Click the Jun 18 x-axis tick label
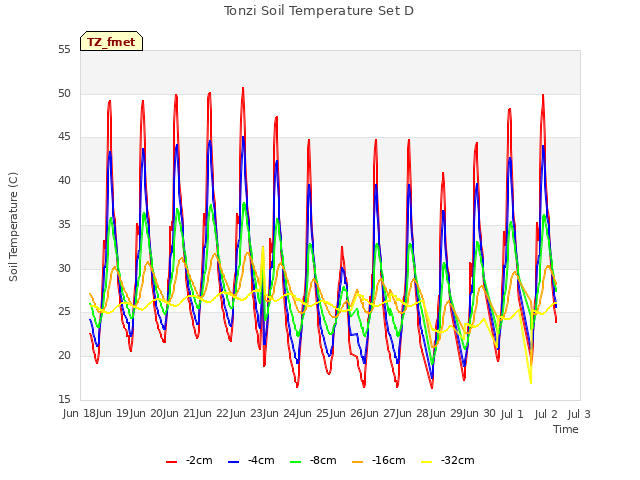Viewport: 640px width, 480px height. (x=80, y=414)
